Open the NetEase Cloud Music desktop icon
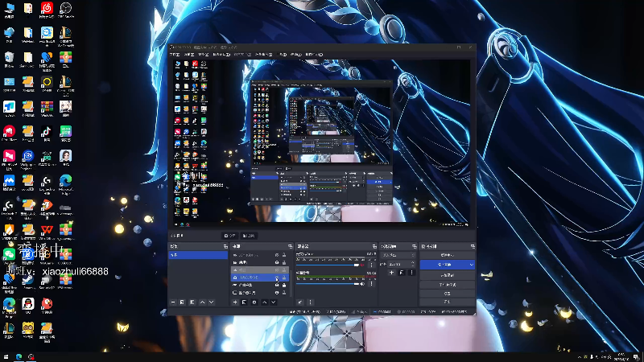Viewport: 644px width, 362px height. (x=47, y=10)
